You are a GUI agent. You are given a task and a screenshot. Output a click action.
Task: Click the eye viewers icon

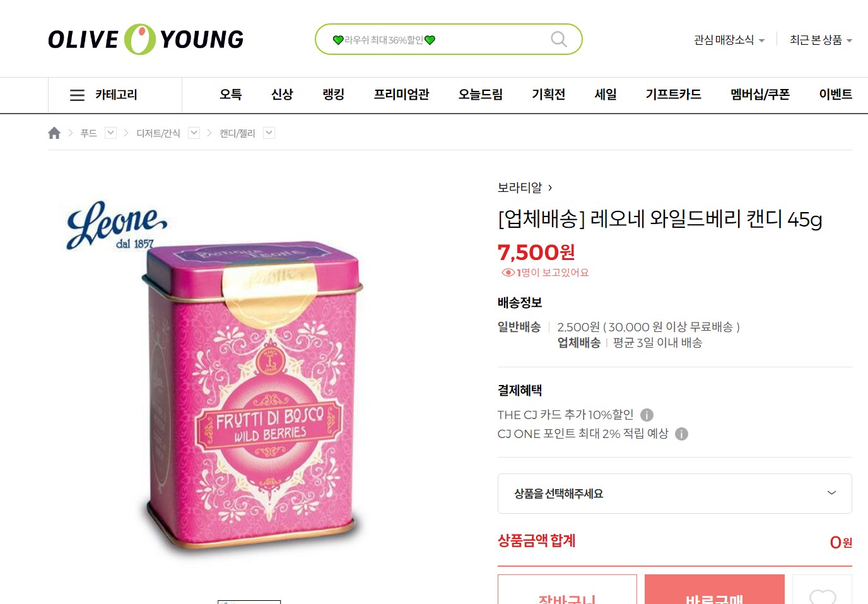pyautogui.click(x=508, y=273)
